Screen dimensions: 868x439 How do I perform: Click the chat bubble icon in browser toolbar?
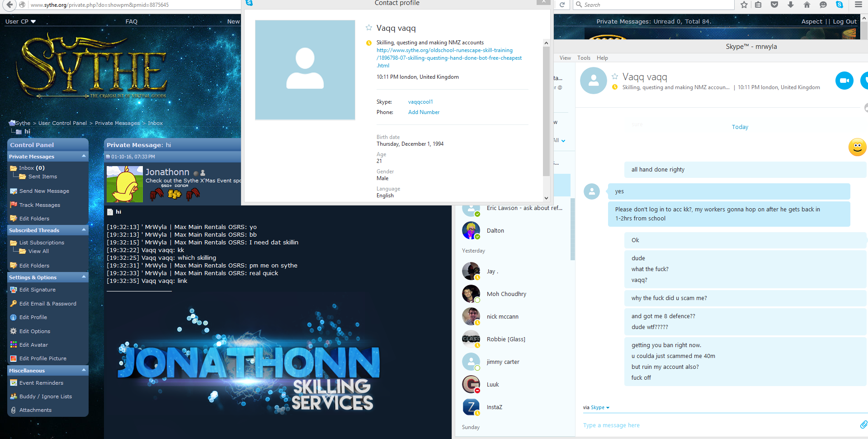[823, 5]
